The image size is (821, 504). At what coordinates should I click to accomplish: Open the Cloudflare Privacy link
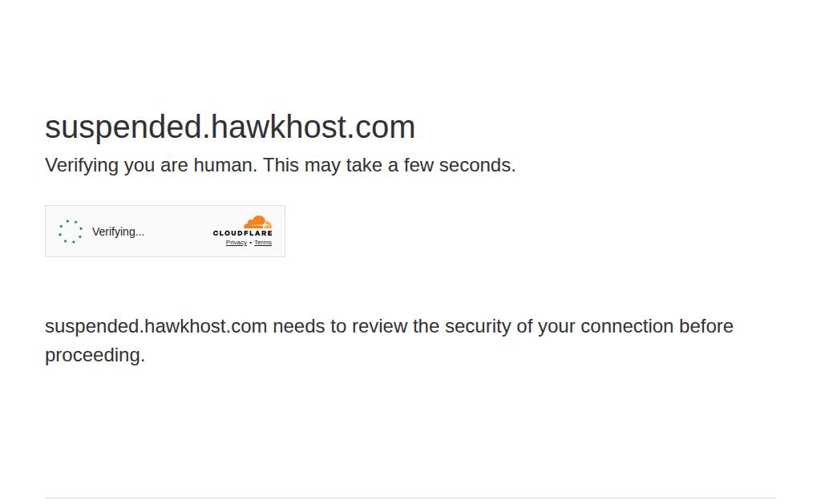237,242
